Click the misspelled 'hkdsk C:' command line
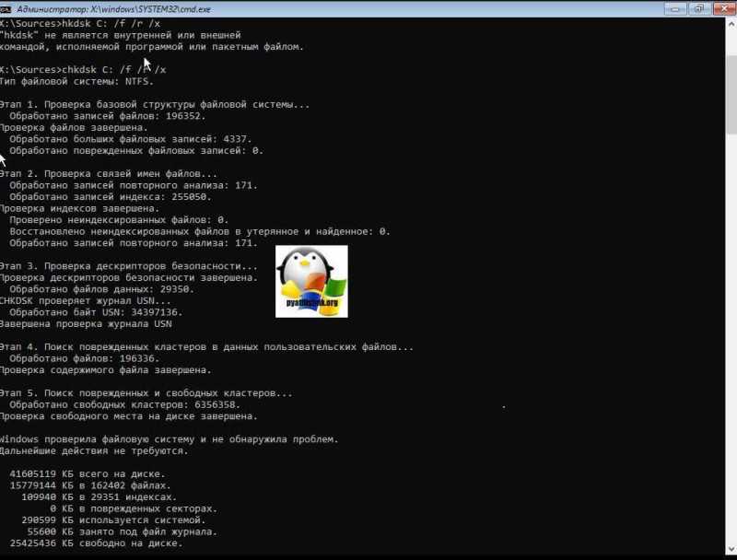Image resolution: width=737 pixels, height=560 pixels. pyautogui.click(x=80, y=23)
